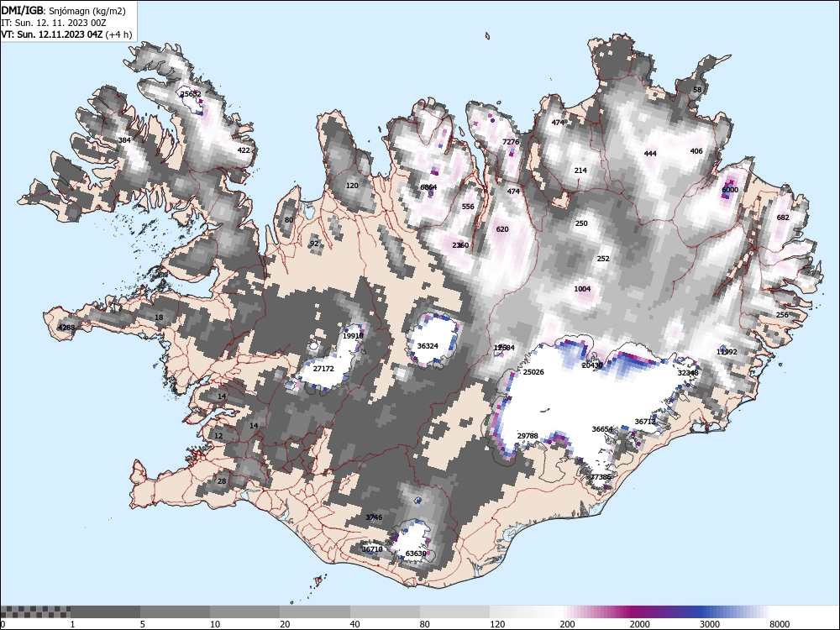
Task: Click the map value 252
Action: pos(602,258)
